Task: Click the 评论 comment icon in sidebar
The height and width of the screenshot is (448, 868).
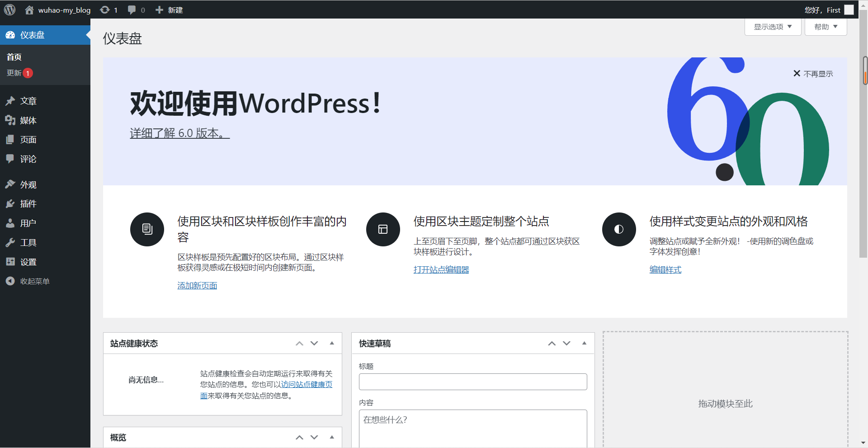Action: pos(10,159)
